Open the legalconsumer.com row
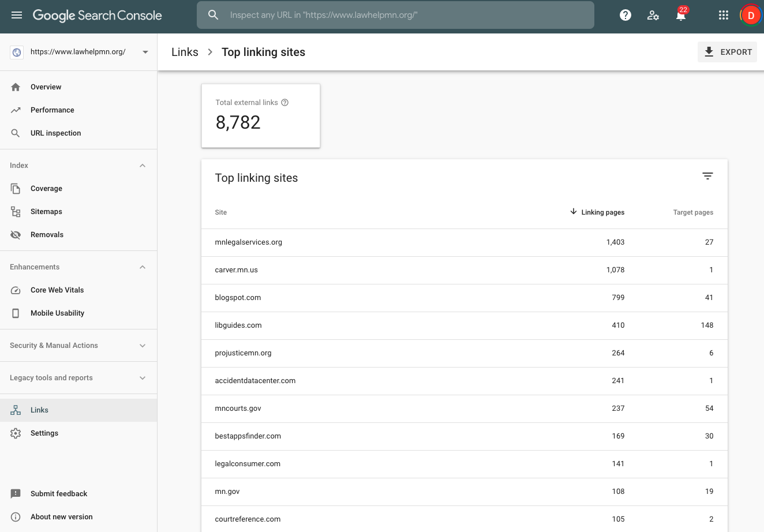Viewport: 764px width, 532px height. pyautogui.click(x=465, y=464)
